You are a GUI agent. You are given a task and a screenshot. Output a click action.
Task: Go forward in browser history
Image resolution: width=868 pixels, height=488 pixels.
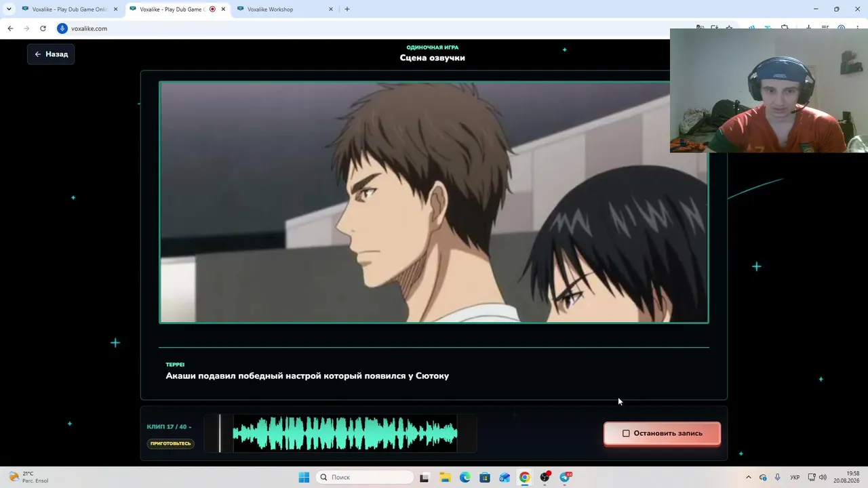pyautogui.click(x=26, y=28)
